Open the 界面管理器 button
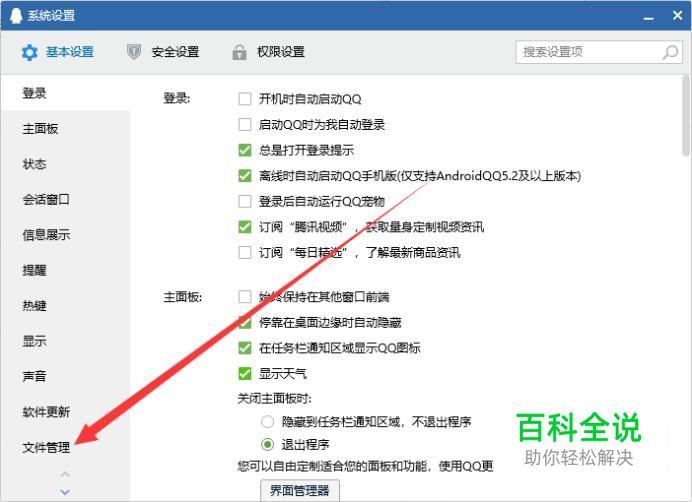Image resolution: width=692 pixels, height=502 pixels. (300, 491)
